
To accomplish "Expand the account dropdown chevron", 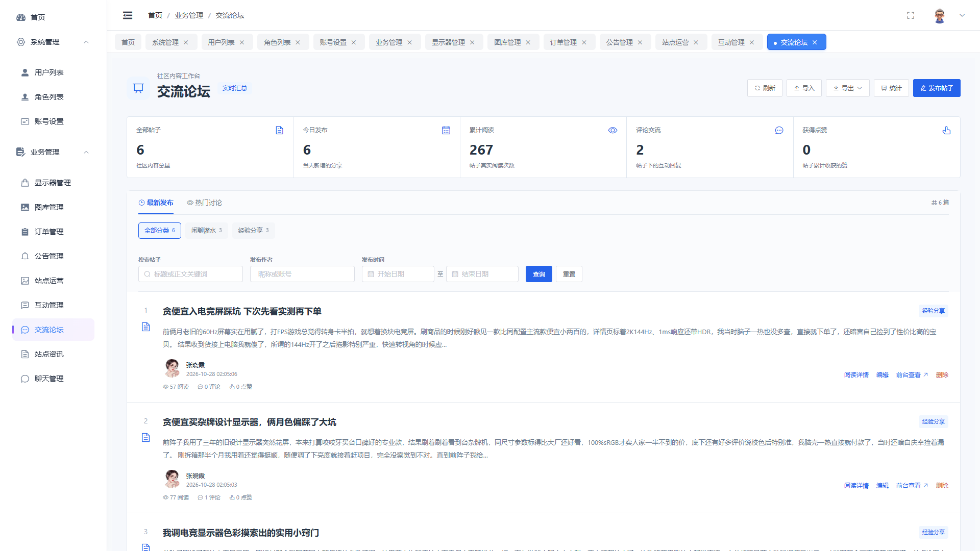I will pos(962,15).
